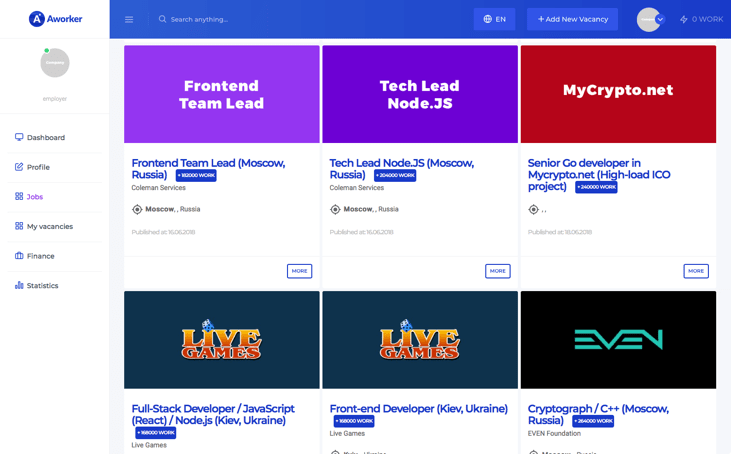Click the 204000 WORK salary badge

tap(395, 176)
